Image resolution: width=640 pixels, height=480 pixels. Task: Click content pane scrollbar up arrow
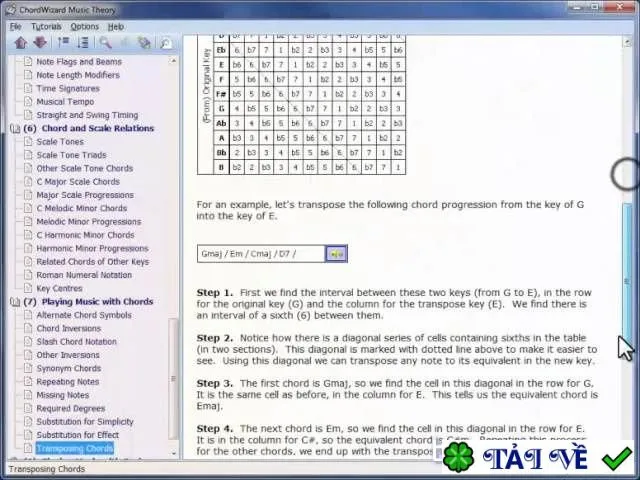coord(627,42)
